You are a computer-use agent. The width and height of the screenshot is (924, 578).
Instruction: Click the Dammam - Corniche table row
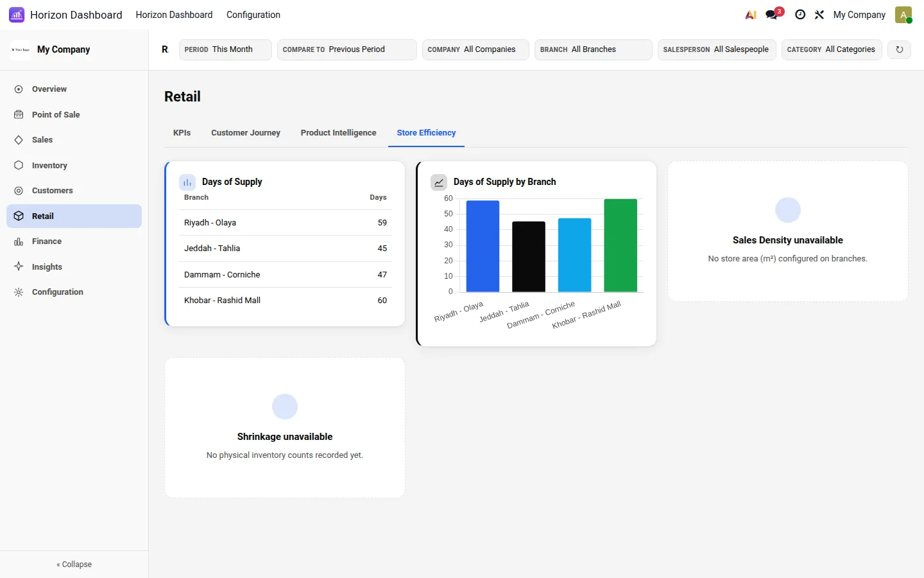pos(286,275)
